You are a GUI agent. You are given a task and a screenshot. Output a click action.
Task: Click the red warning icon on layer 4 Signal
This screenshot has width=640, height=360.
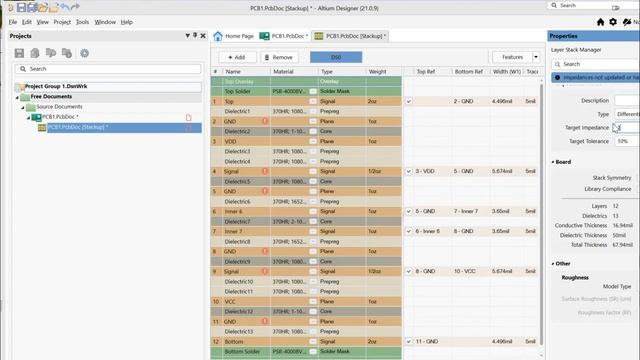264,171
